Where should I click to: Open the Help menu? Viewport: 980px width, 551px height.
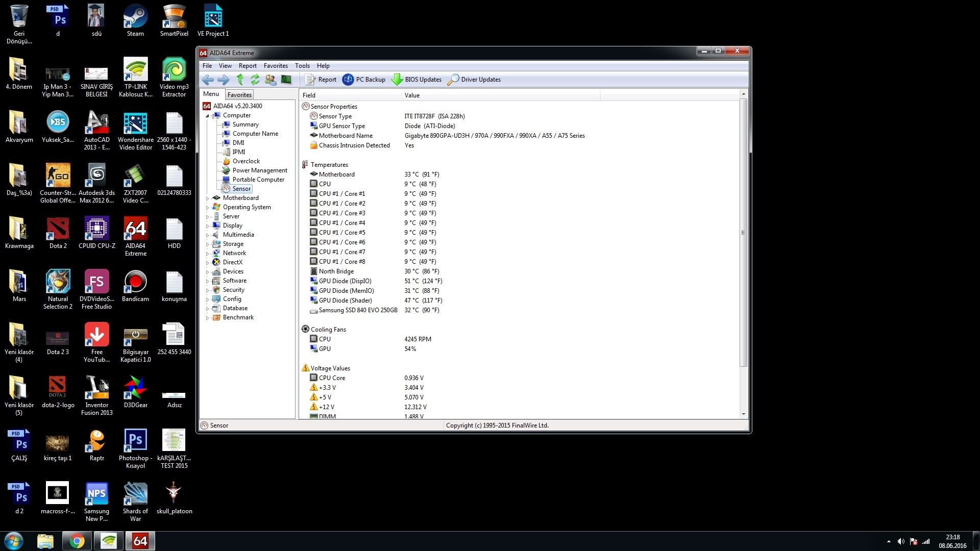coord(323,66)
